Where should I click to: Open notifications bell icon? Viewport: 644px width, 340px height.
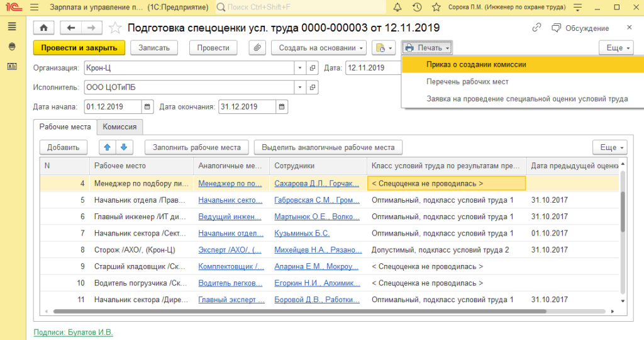coord(397,8)
